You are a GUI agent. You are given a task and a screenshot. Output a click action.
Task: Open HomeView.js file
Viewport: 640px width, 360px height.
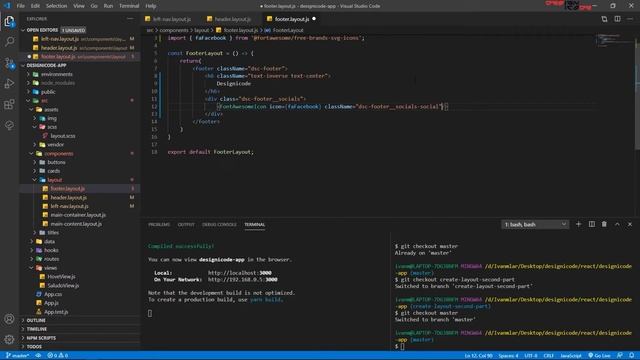(61, 277)
